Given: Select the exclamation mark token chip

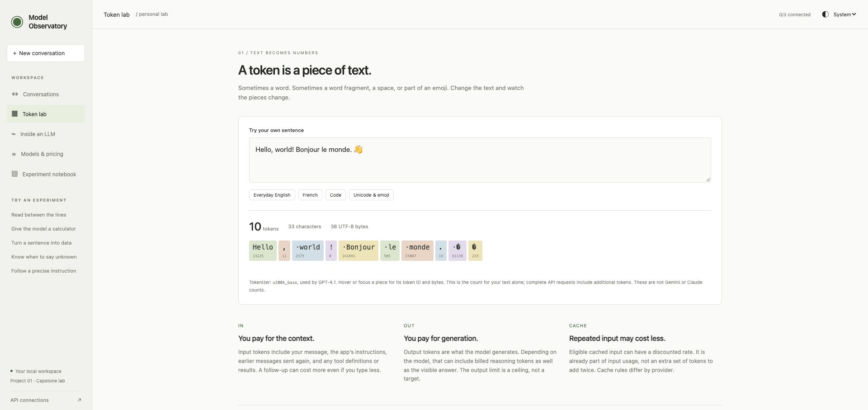Looking at the screenshot, I should click(x=331, y=250).
